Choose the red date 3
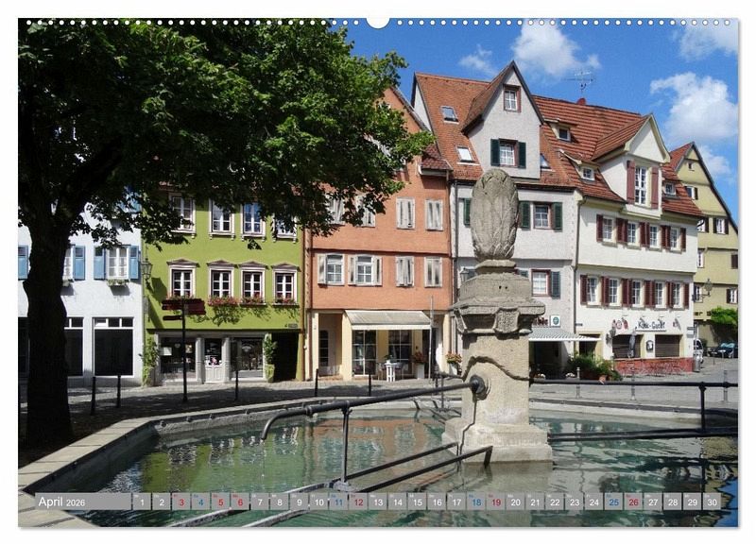Screen dimensions: 756x545 coord(181,502)
